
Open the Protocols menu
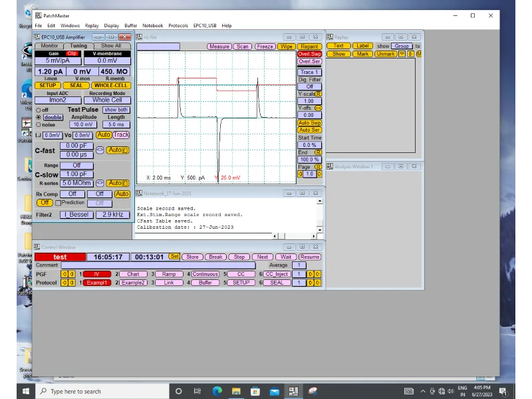point(178,25)
